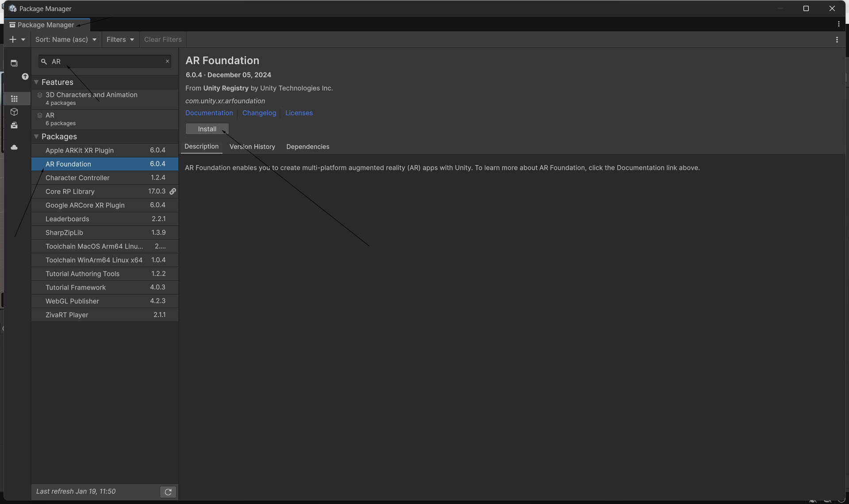This screenshot has height=504, width=849.
Task: Click the Unity Registry grid icon
Action: (x=14, y=99)
